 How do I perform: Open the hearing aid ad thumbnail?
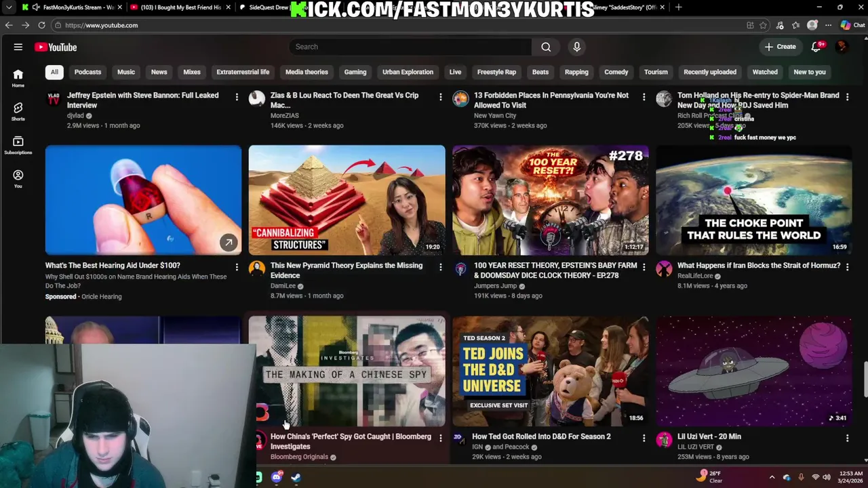143,200
